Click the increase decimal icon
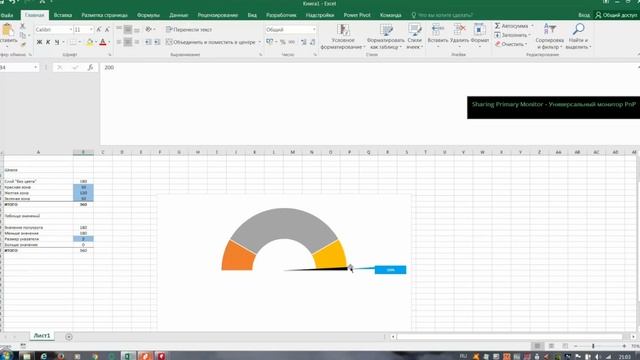Screen dimensions: 640x360 click(x=304, y=42)
